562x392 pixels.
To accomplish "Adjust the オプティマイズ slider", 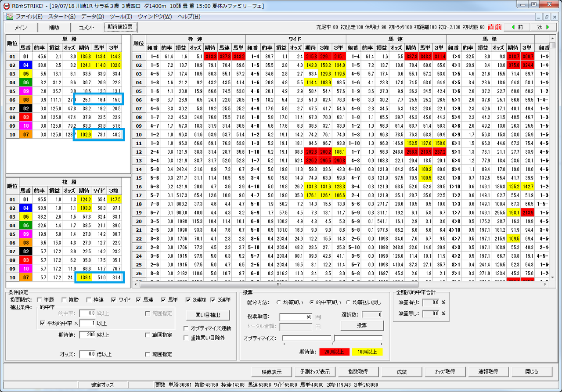I will click(332, 338).
